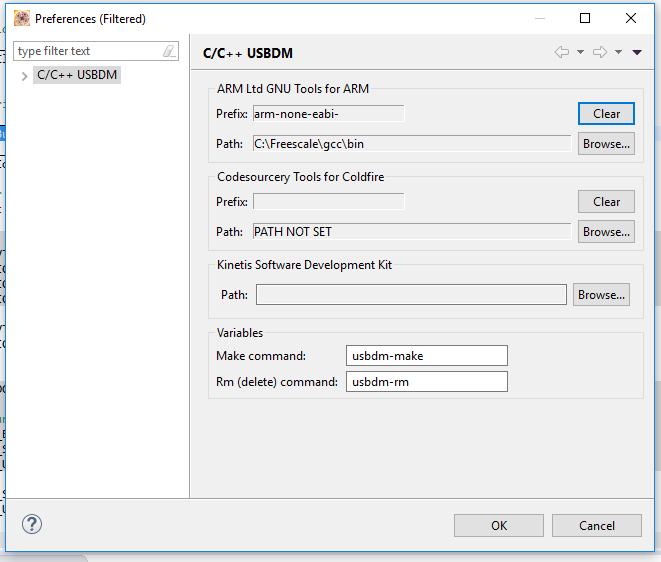Image resolution: width=661 pixels, height=562 pixels.
Task: Click the empty Coldfire Prefix field
Action: pyautogui.click(x=328, y=202)
